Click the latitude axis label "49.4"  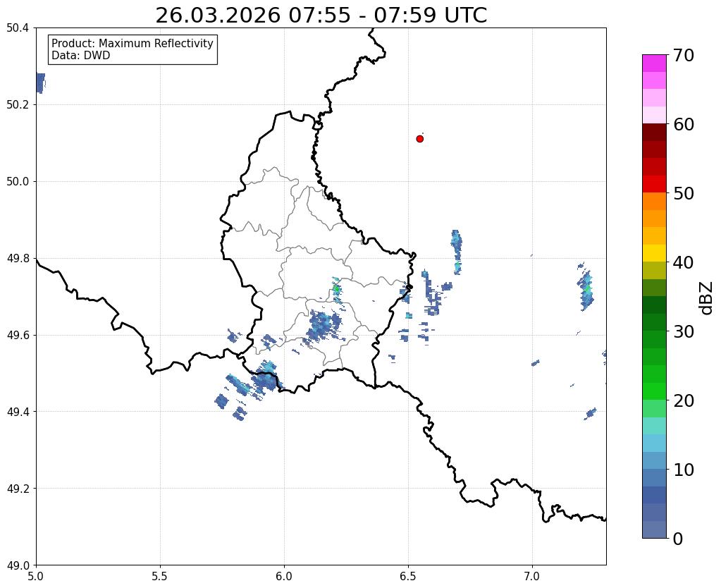pos(18,412)
